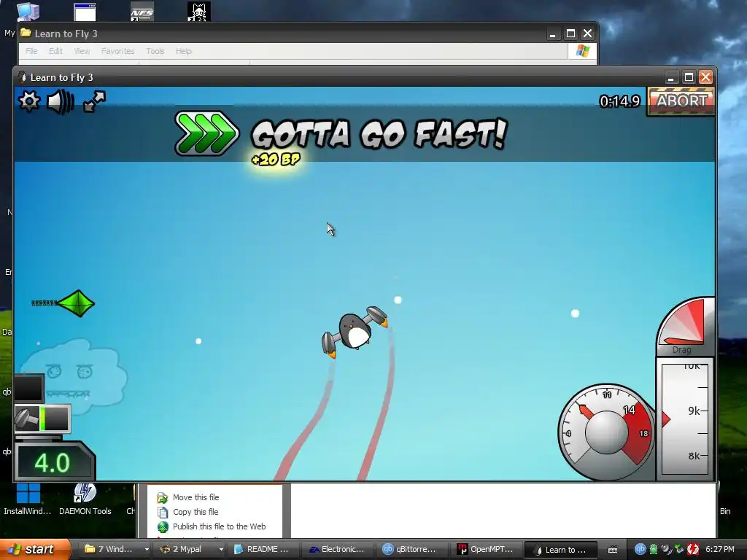
Task: Switch to README taskbar window
Action: coord(263,549)
